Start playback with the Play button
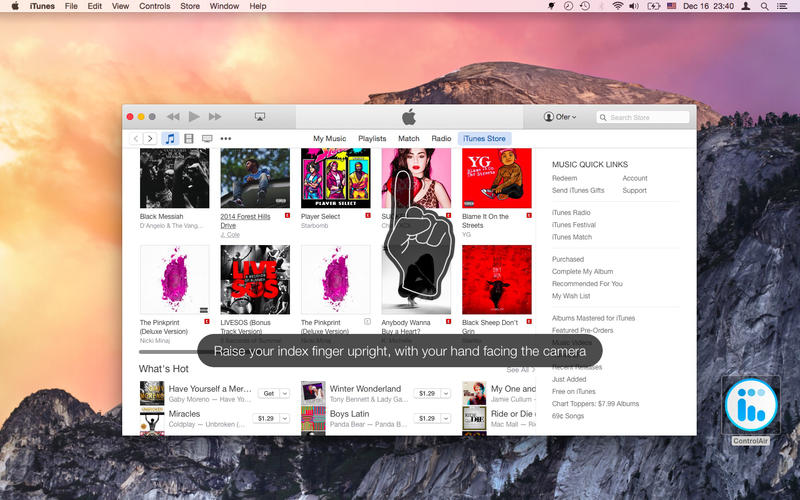The width and height of the screenshot is (800, 500). point(194,116)
